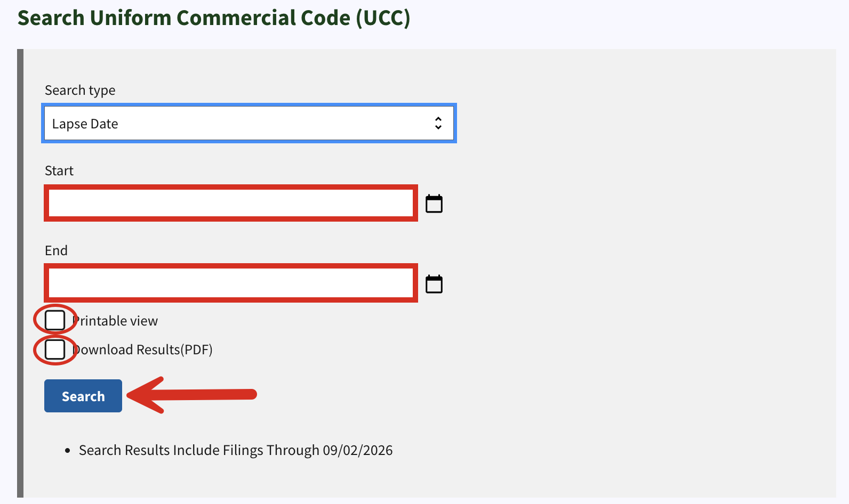Open the Search type dropdown
Viewport: 849px width, 504px height.
(x=249, y=123)
